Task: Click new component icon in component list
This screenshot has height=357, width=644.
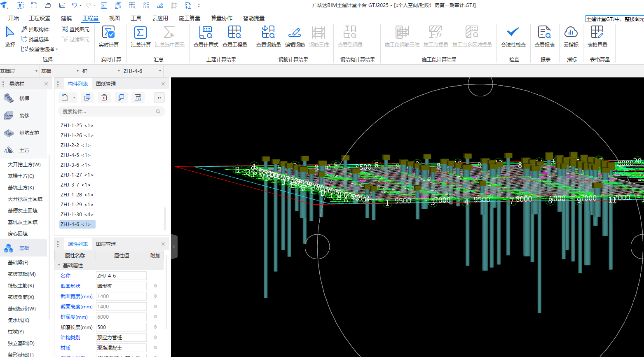Action: pos(65,98)
